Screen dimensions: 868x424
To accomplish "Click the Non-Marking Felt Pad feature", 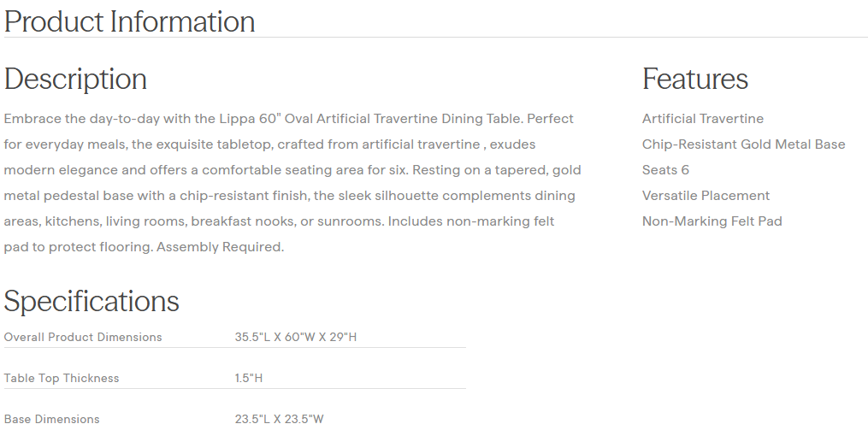I will [x=712, y=221].
